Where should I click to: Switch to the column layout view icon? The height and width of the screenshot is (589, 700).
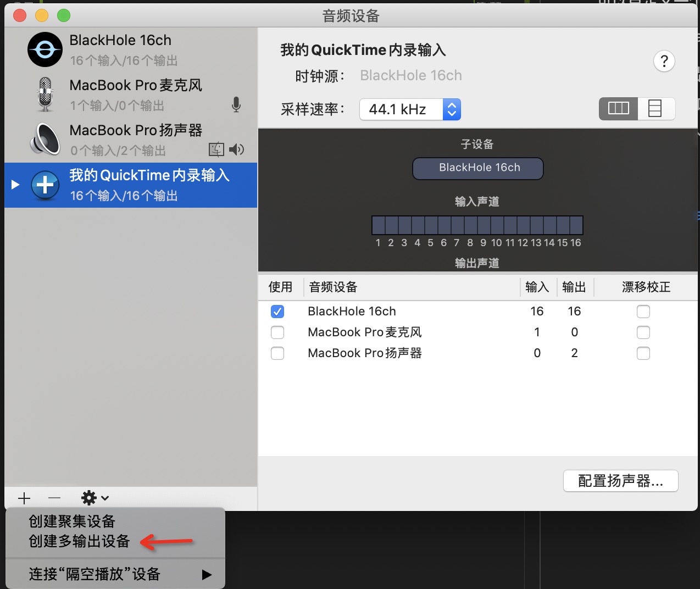[618, 108]
